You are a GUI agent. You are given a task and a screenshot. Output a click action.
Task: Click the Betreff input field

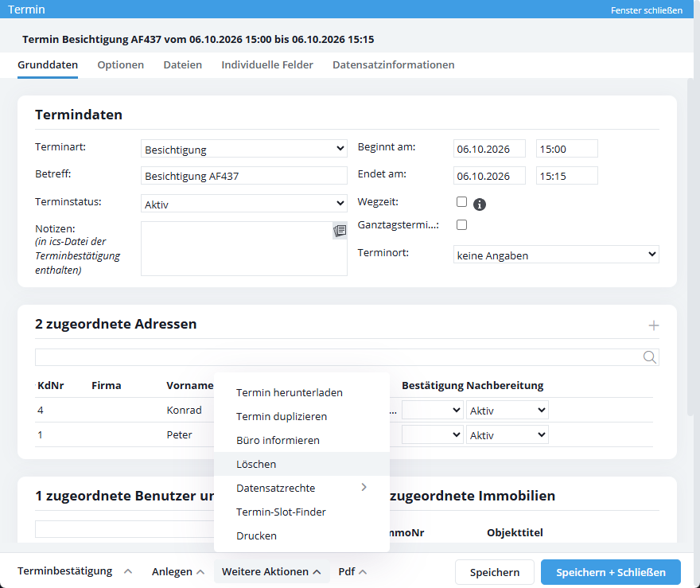click(x=243, y=176)
